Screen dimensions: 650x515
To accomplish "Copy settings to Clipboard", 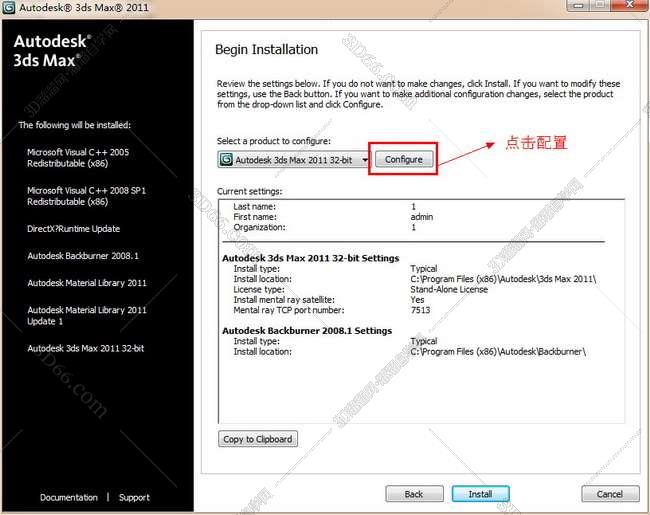I will [258, 439].
